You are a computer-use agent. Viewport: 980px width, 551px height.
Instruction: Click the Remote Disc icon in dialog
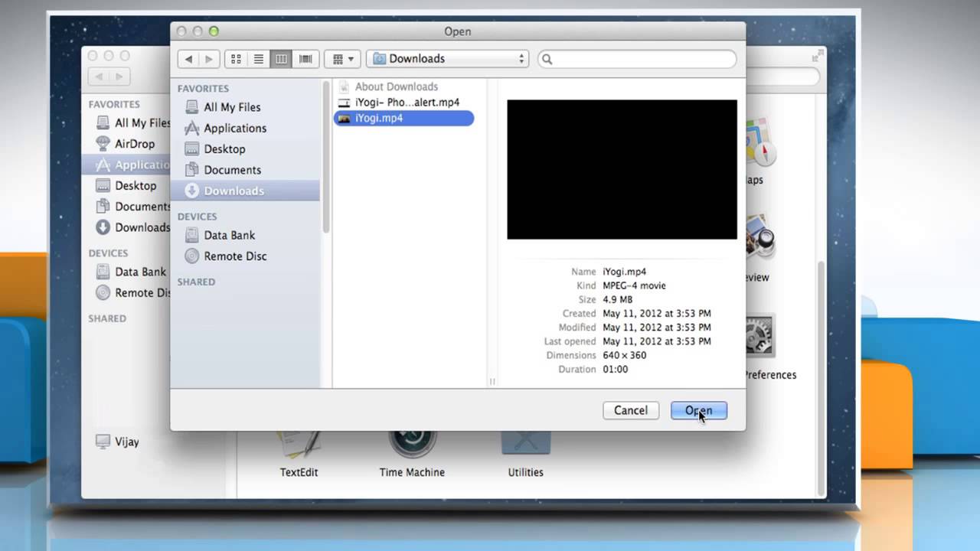[191, 256]
